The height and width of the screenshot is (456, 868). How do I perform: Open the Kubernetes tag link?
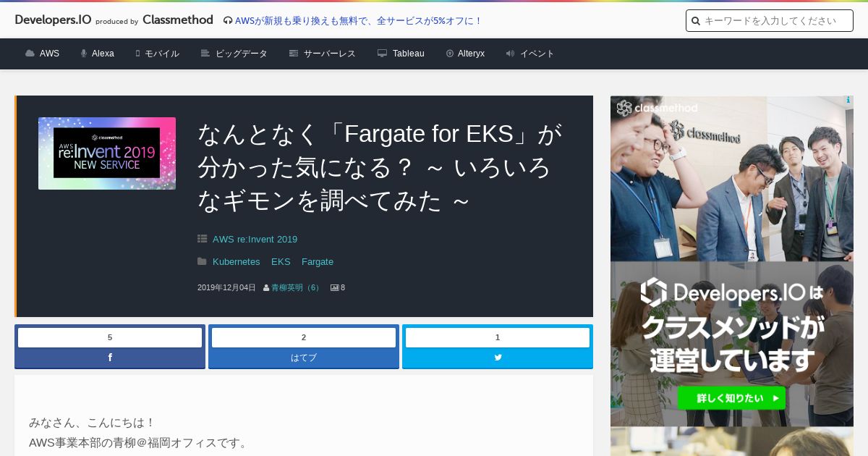coord(236,262)
